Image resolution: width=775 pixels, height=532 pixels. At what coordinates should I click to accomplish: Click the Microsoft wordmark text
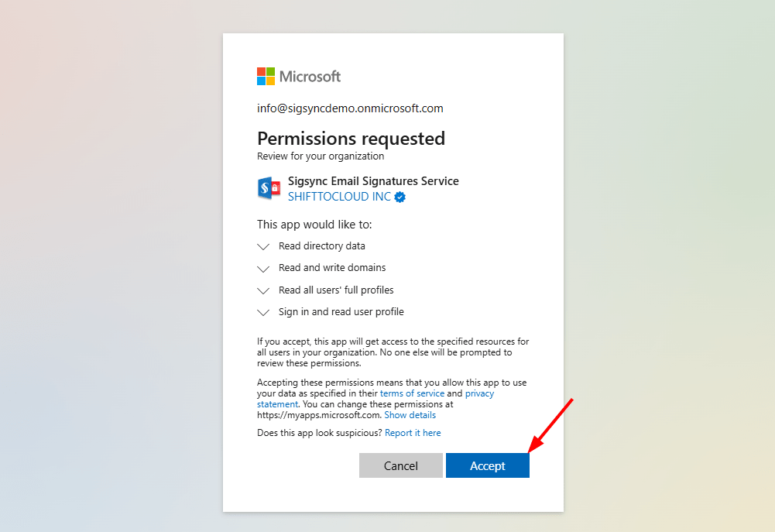coord(310,77)
